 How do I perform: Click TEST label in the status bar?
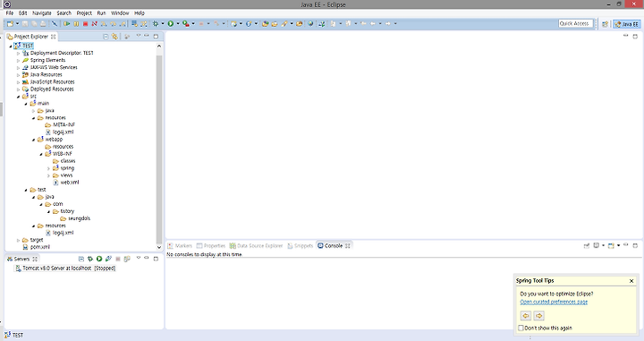tap(18, 336)
